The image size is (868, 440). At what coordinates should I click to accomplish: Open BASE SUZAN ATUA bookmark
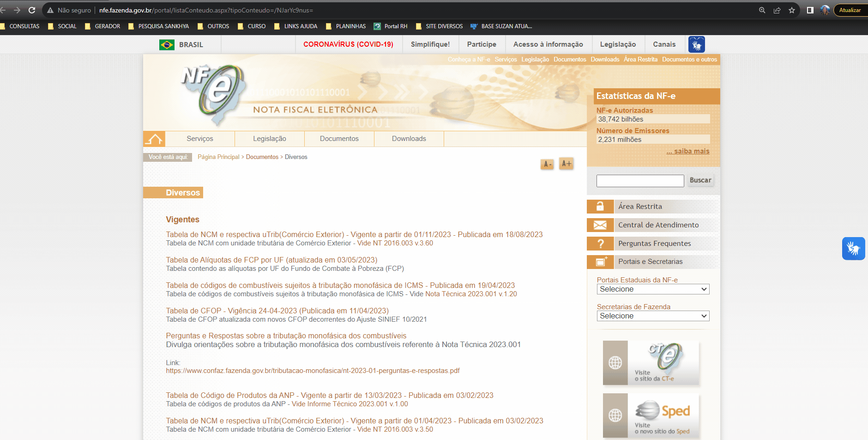501,26
